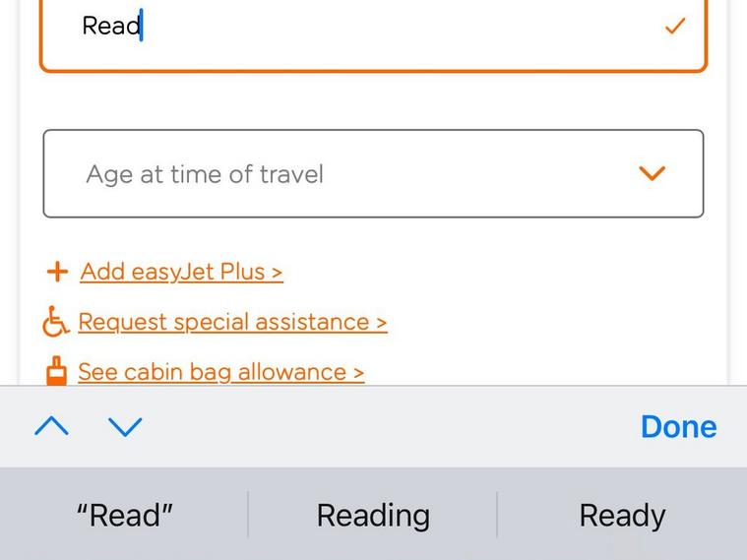Image resolution: width=747 pixels, height=560 pixels.
Task: Open the Age at time of travel dropdown
Action: pos(373,174)
